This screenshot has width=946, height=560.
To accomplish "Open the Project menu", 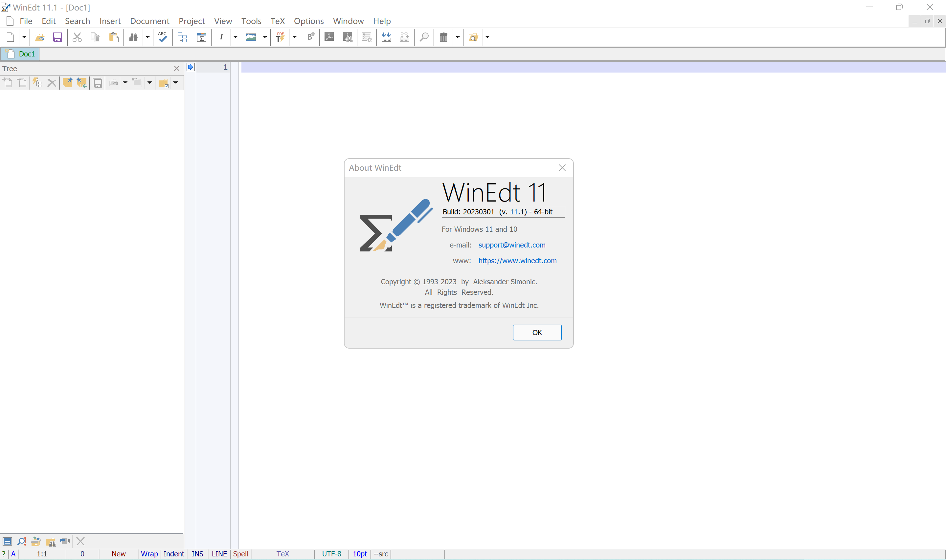I will click(191, 21).
